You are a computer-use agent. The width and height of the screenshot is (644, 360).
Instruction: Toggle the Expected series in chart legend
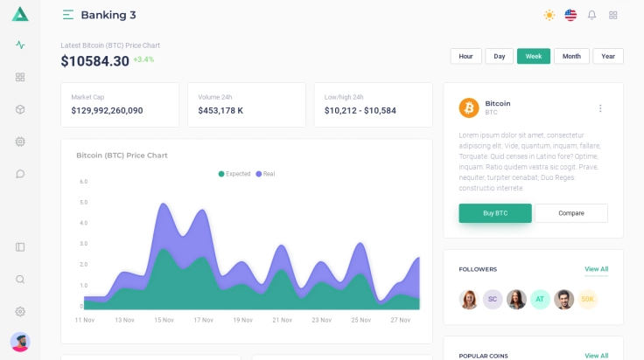pyautogui.click(x=234, y=174)
